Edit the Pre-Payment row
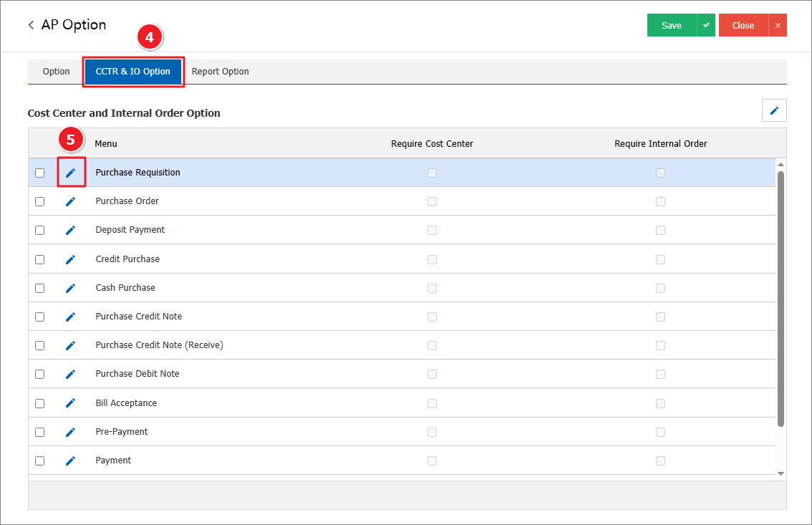 [x=70, y=432]
